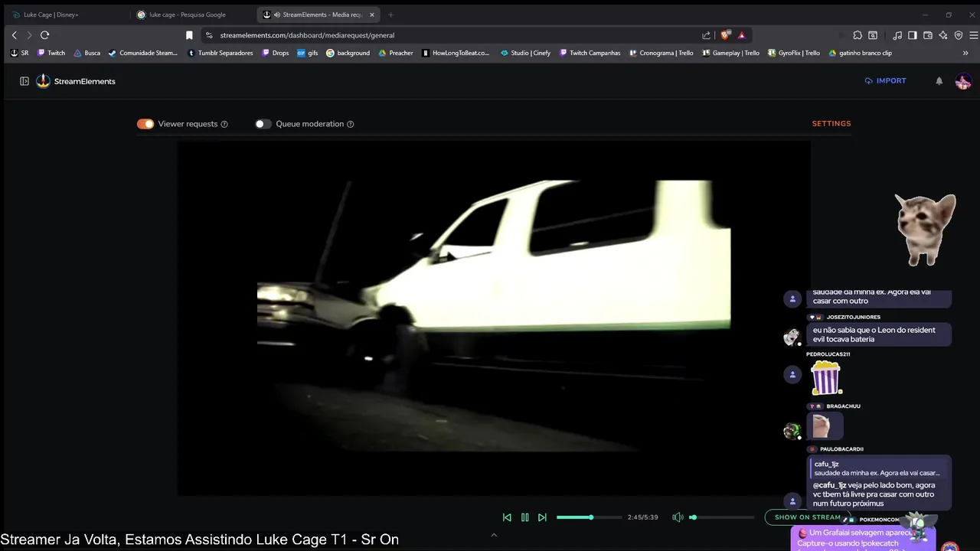This screenshot has height=551, width=980.
Task: Mute the player with speaker icon
Action: 678,517
